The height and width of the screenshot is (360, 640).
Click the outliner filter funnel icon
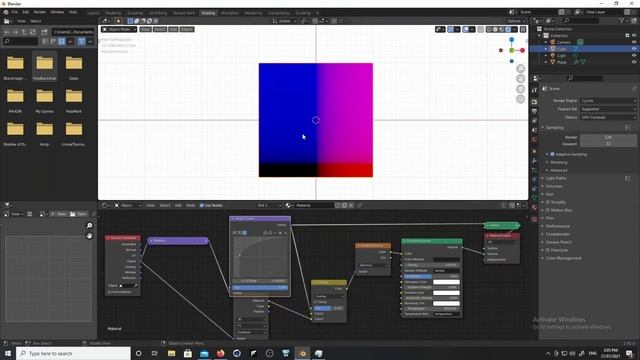pos(622,20)
